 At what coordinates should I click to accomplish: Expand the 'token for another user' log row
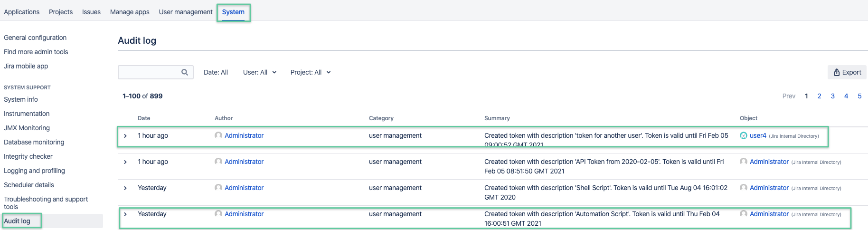click(x=125, y=136)
